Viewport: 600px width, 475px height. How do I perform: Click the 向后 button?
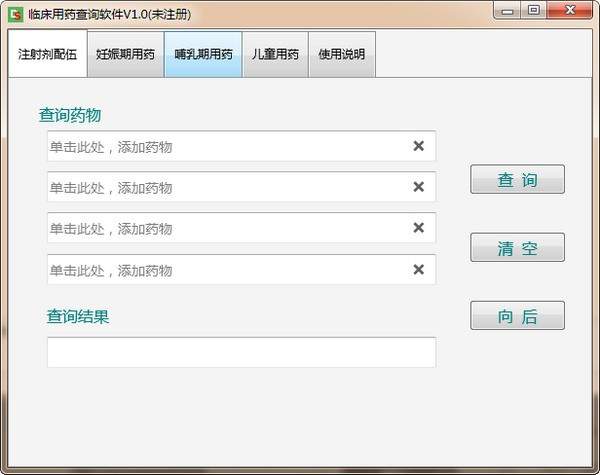517,316
